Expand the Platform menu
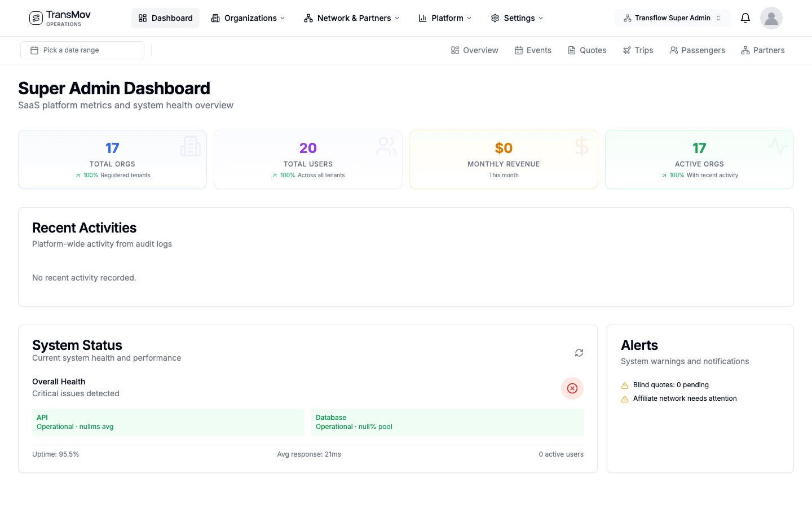Screen dimensions: 812x508 [x=445, y=17]
